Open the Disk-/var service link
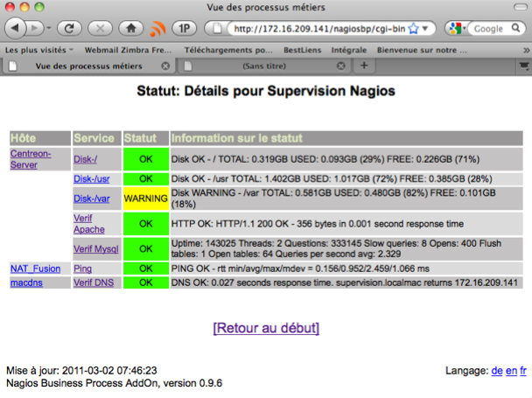The image size is (532, 398). coord(91,199)
